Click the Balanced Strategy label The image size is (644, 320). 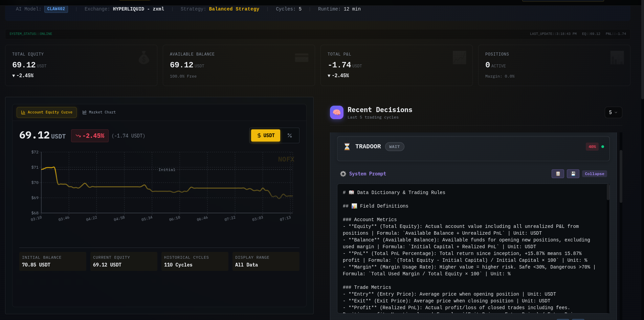coord(234,9)
